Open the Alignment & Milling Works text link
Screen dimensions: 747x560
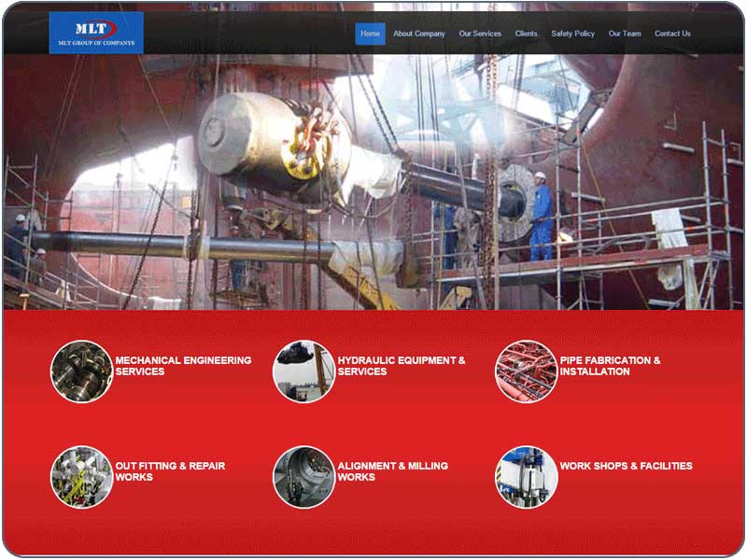click(x=393, y=471)
